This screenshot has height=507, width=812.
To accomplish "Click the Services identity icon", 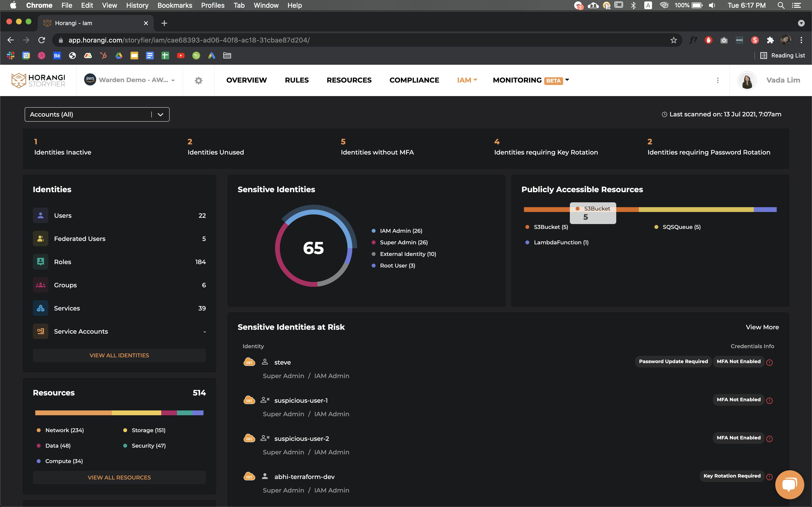I will tap(41, 308).
